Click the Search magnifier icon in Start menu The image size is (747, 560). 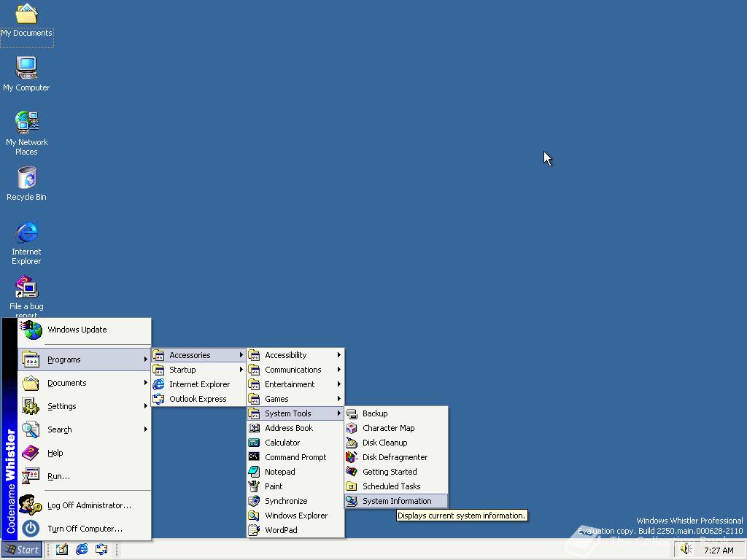pos(31,429)
